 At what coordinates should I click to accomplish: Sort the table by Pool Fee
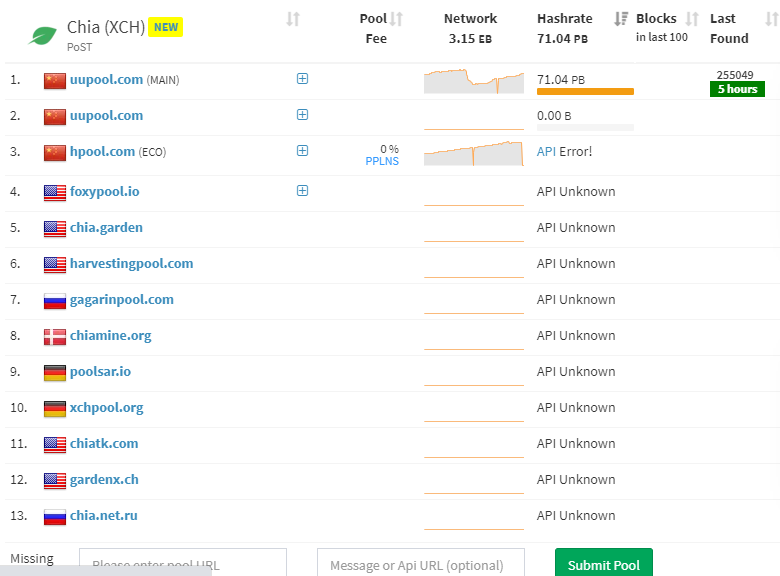396,19
